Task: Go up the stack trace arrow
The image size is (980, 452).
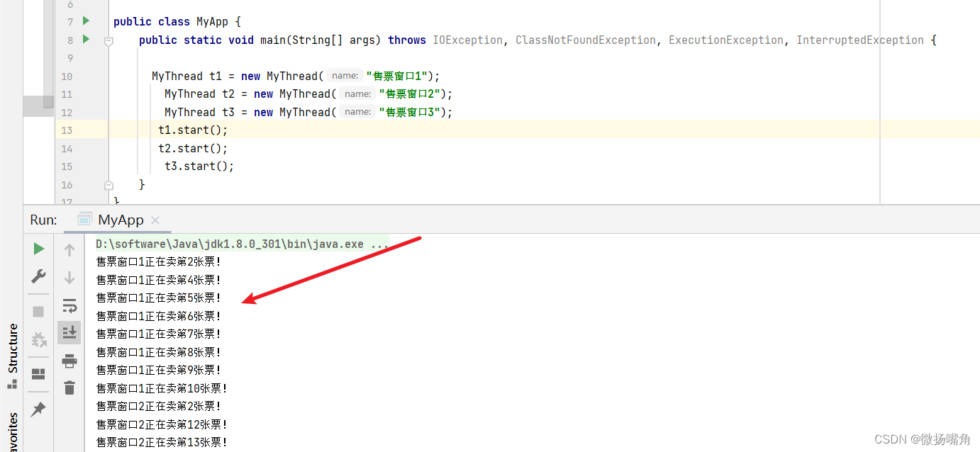Action: point(69,249)
